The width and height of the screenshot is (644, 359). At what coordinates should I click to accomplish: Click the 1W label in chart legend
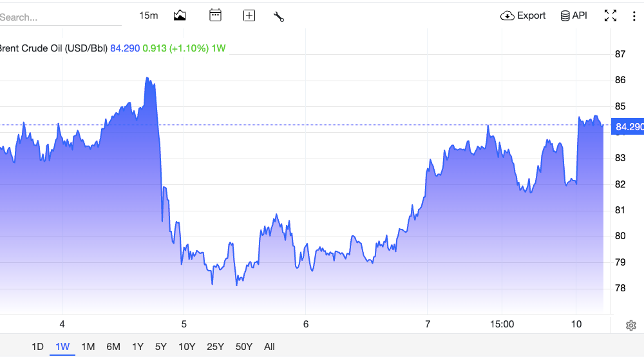[x=218, y=48]
